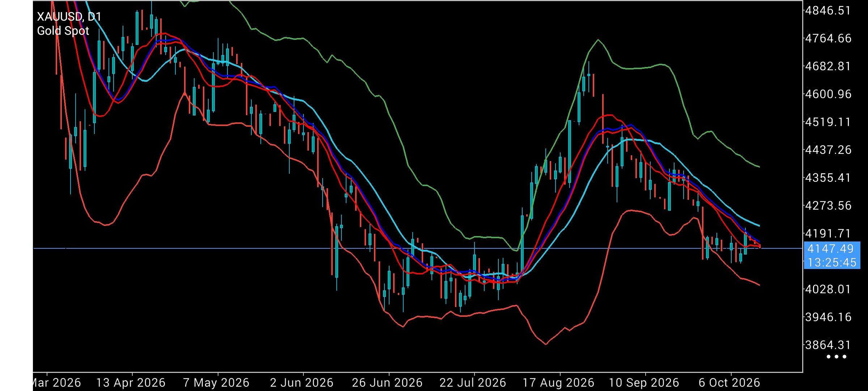Click the 17 Aug 2026 date marker

point(559,383)
